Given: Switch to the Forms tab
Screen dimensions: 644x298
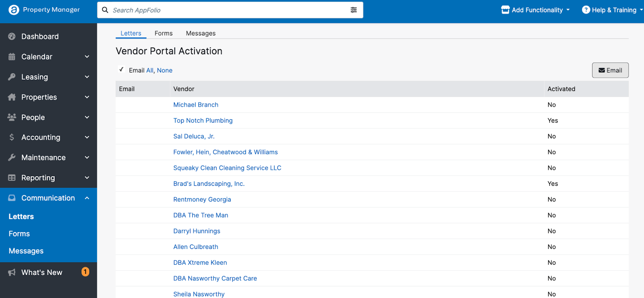Looking at the screenshot, I should 163,33.
